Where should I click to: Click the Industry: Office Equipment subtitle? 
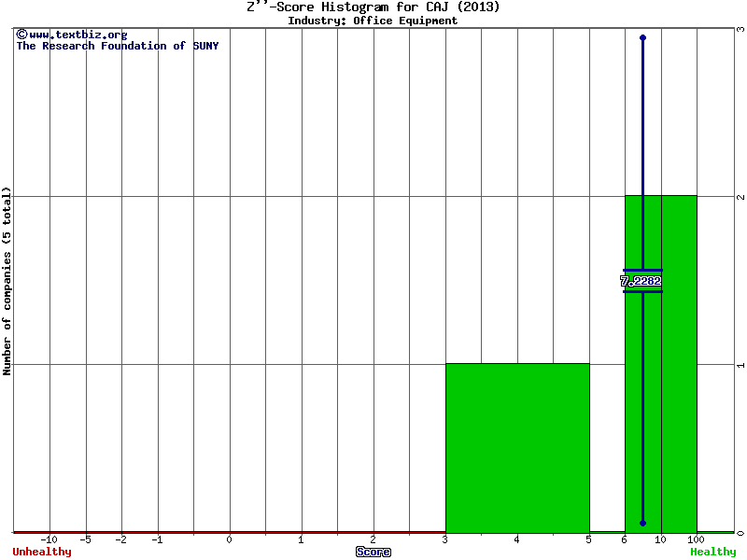click(x=373, y=21)
